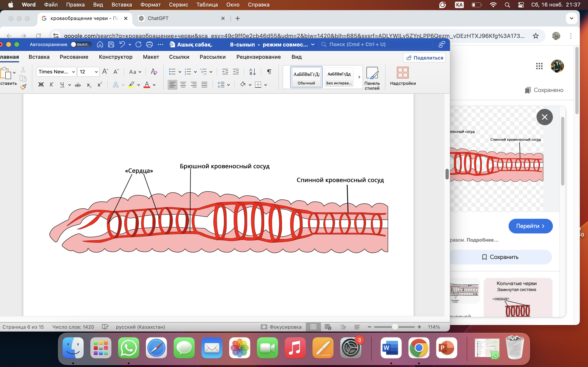Click the print icon in Word title bar
The width and height of the screenshot is (588, 367).
(149, 44)
